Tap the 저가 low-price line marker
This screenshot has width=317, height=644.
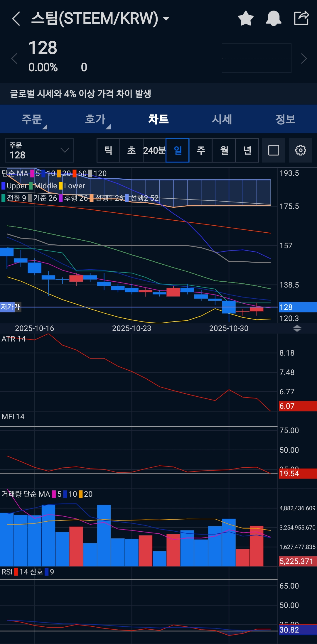11,307
